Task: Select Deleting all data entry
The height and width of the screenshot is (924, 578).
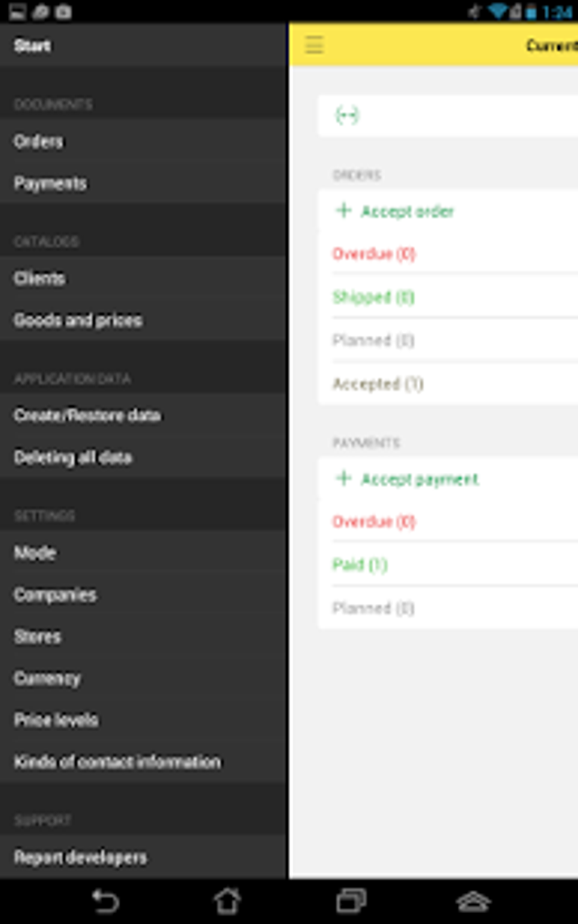Action: pos(73,457)
